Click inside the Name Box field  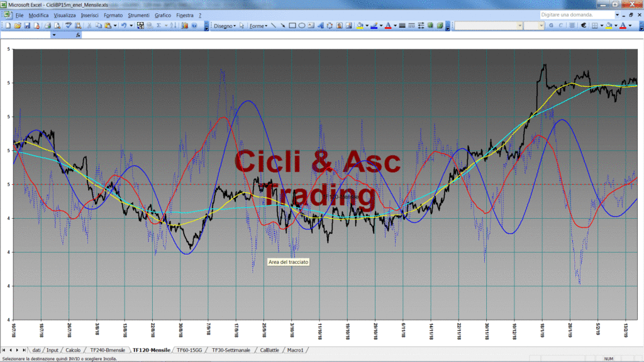coord(25,35)
